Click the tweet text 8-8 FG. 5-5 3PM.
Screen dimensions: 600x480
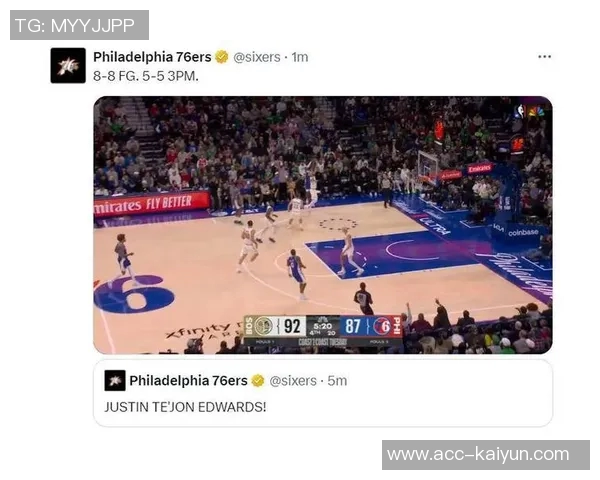tap(146, 76)
